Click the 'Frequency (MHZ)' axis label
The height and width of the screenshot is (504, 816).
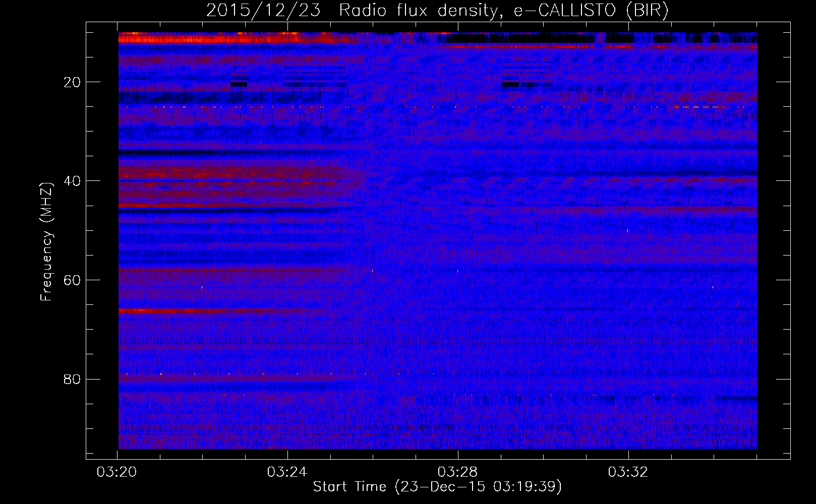click(46, 242)
